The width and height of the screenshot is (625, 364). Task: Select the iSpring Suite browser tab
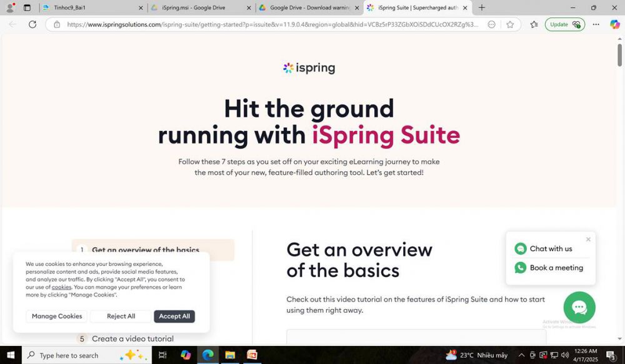417,7
